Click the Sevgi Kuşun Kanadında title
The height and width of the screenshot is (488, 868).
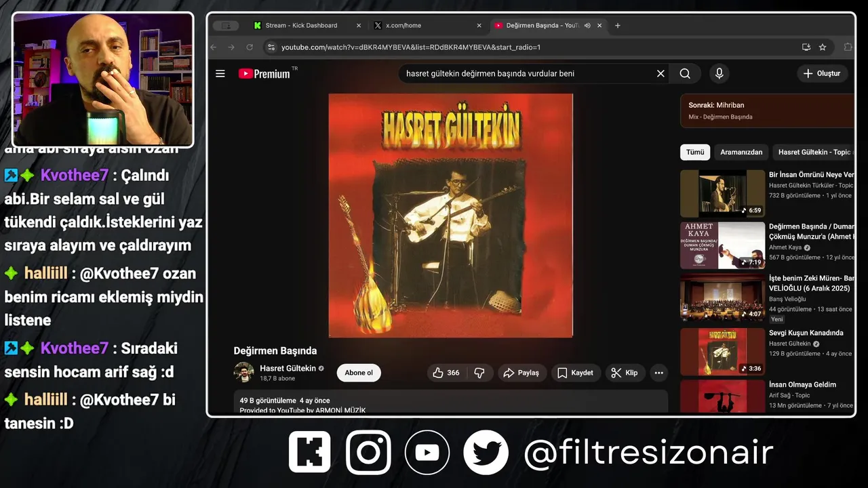pyautogui.click(x=806, y=333)
